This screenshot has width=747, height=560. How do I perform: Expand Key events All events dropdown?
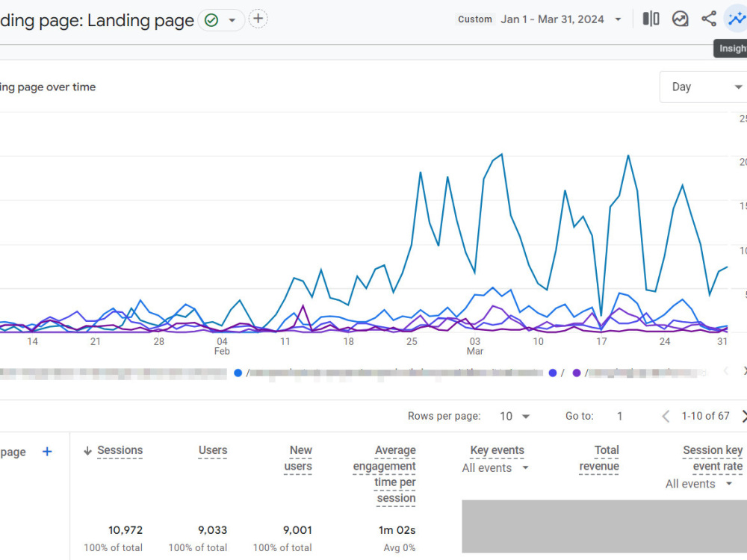click(495, 468)
